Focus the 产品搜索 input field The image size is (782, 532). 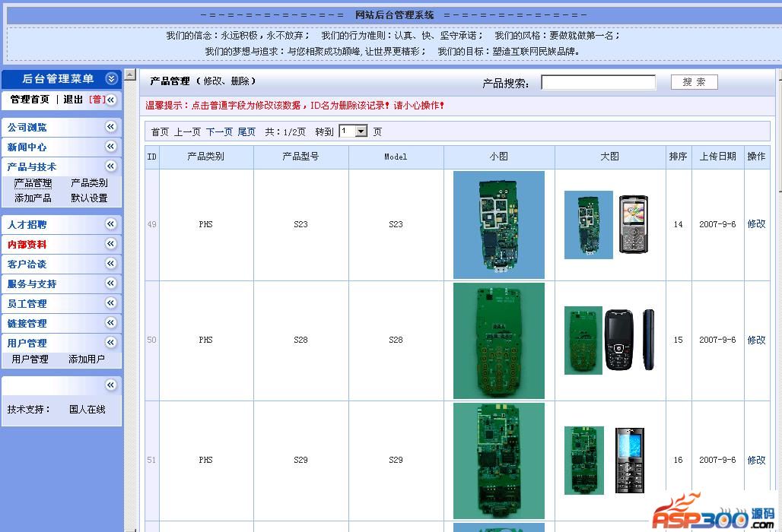pos(599,82)
